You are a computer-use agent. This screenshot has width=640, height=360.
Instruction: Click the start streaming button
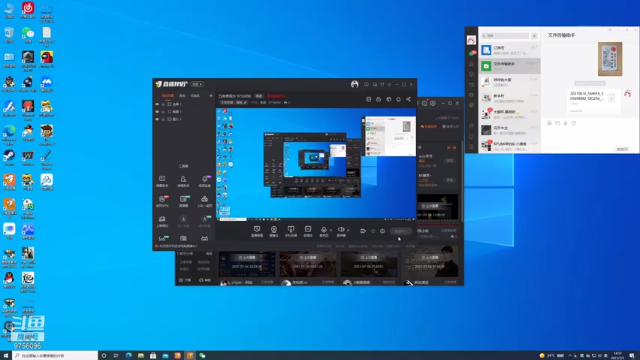click(400, 231)
